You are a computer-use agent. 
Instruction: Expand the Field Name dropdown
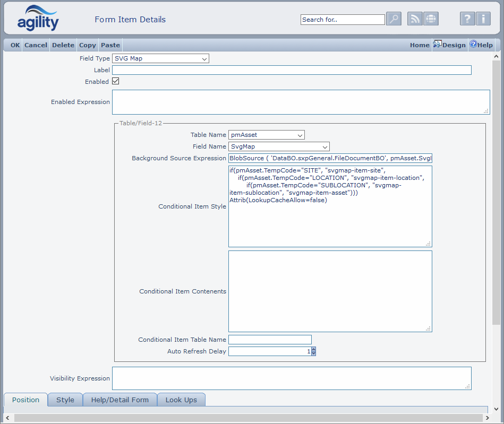tap(279, 146)
